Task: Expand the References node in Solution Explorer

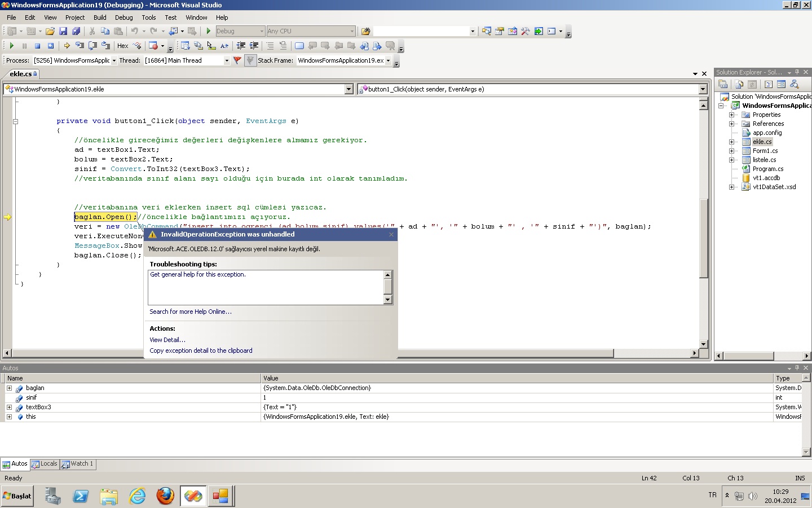Action: click(731, 124)
